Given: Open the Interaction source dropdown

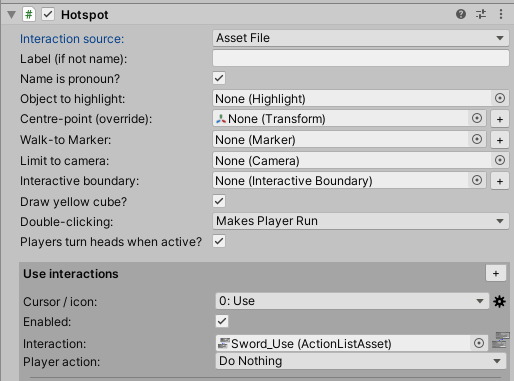Looking at the screenshot, I should click(x=361, y=38).
